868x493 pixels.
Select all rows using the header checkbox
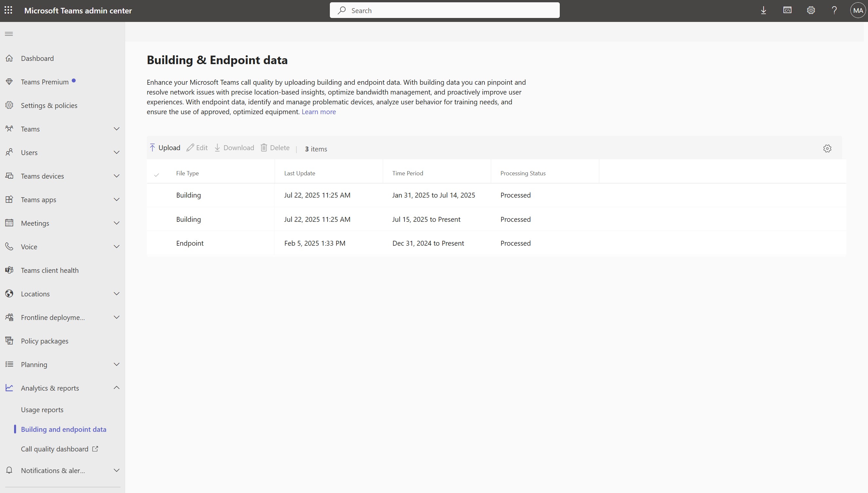(x=157, y=175)
